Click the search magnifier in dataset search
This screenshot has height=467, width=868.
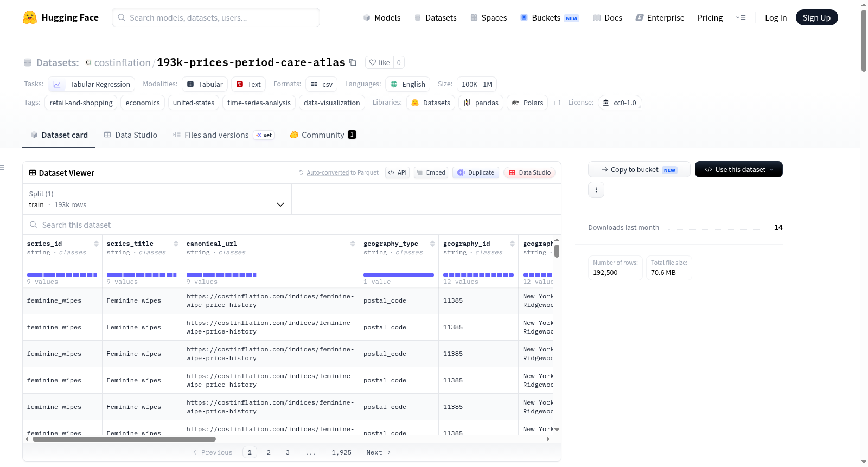34,225
